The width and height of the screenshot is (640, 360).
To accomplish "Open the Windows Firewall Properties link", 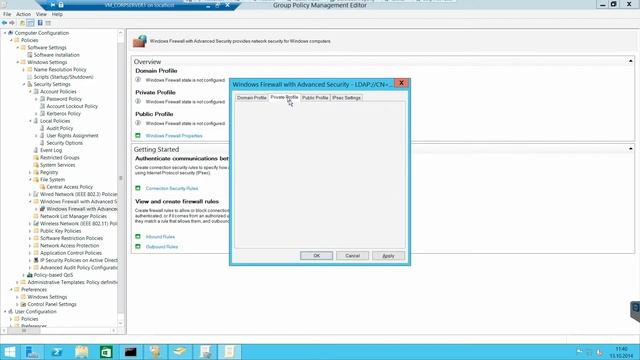I will coord(174,136).
